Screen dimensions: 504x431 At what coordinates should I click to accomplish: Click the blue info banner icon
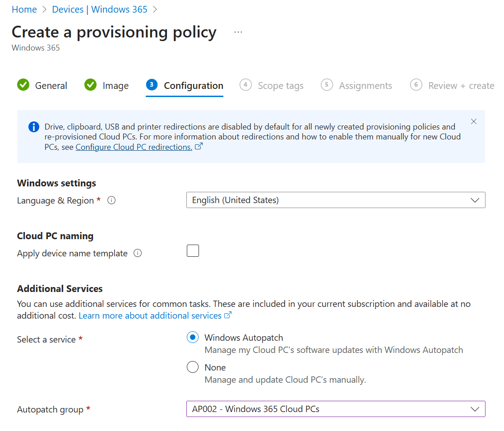click(33, 127)
